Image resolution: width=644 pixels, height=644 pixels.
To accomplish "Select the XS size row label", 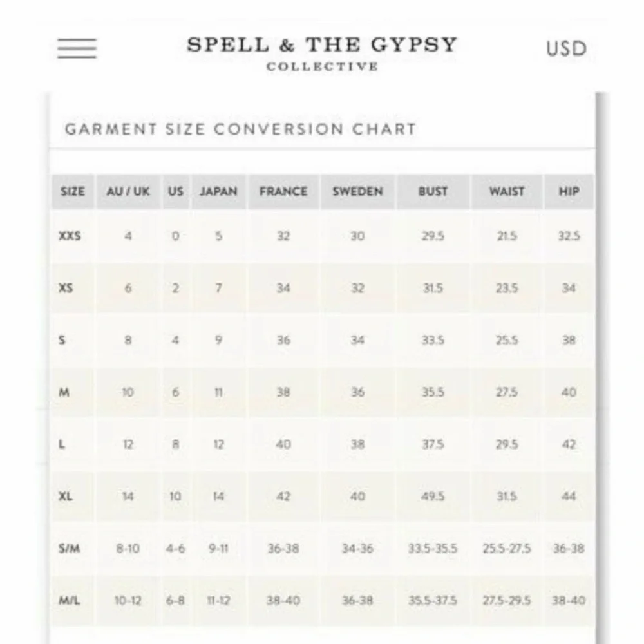I will 66,288.
